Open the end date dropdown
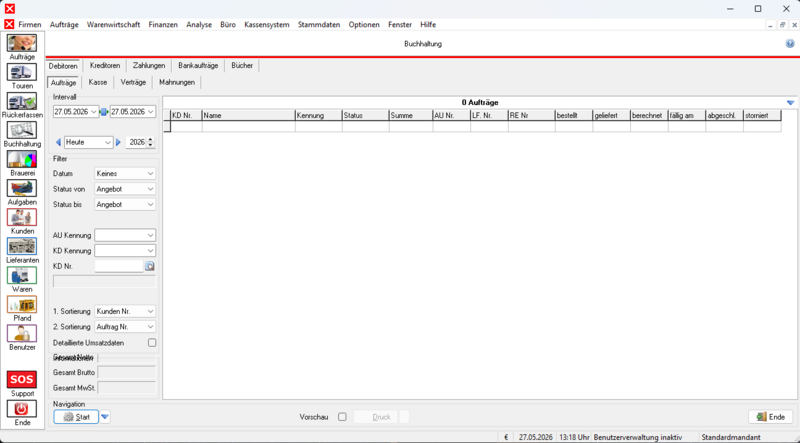Viewport: 800px width, 443px height. 151,112
